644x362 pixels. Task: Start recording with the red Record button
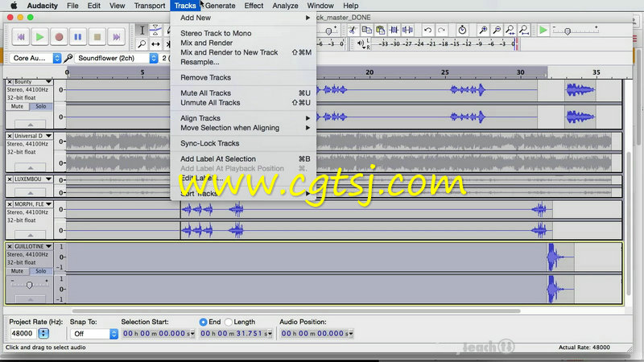coord(59,37)
